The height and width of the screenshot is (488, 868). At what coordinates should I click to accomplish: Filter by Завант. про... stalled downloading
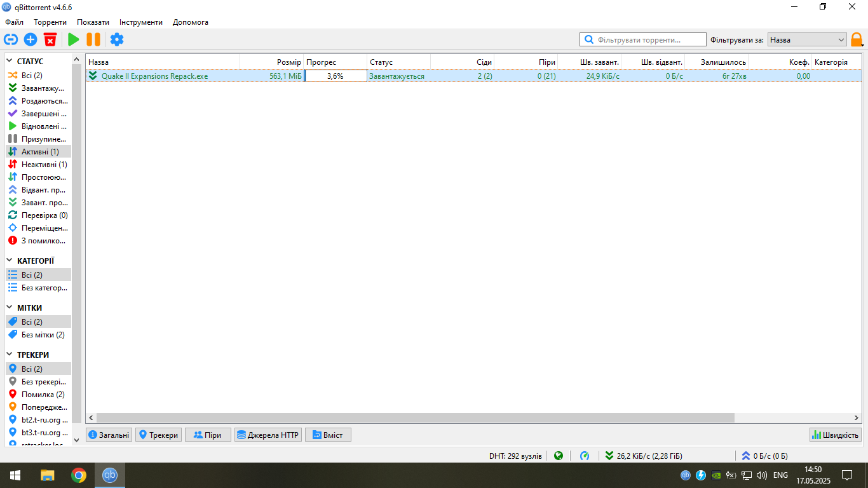click(38, 203)
